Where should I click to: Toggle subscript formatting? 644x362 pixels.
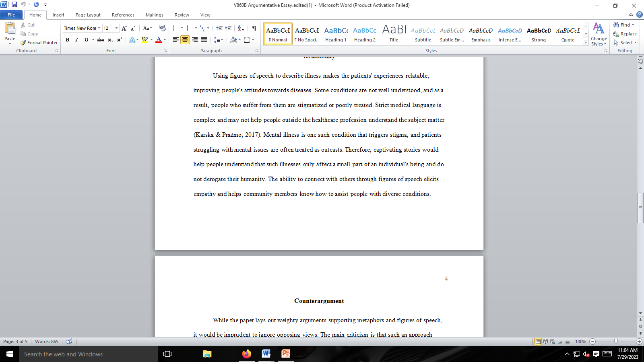[110, 40]
